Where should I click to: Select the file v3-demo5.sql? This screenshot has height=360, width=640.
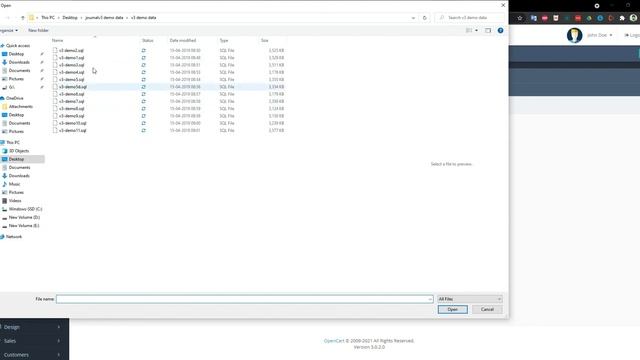pos(71,80)
